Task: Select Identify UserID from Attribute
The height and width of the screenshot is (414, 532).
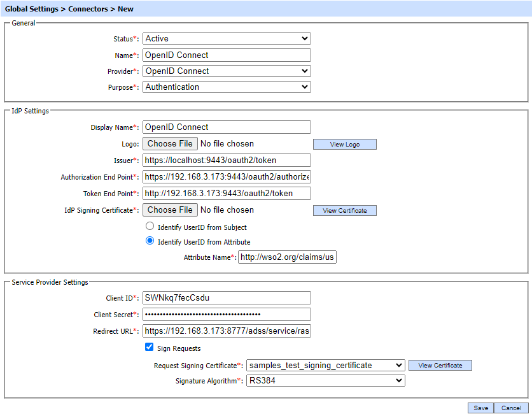Action: (x=150, y=241)
